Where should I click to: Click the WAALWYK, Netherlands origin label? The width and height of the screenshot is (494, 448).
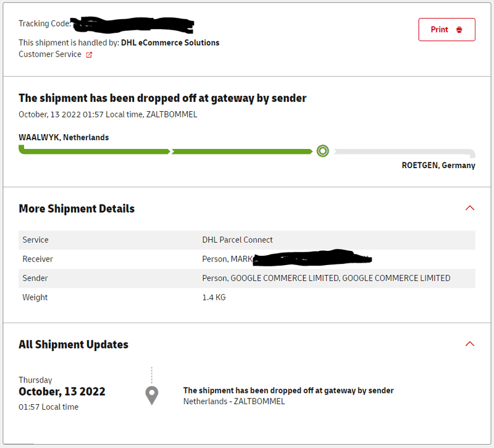click(64, 137)
